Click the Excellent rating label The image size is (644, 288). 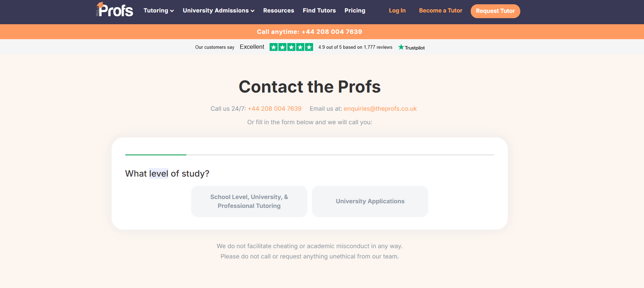(x=252, y=47)
